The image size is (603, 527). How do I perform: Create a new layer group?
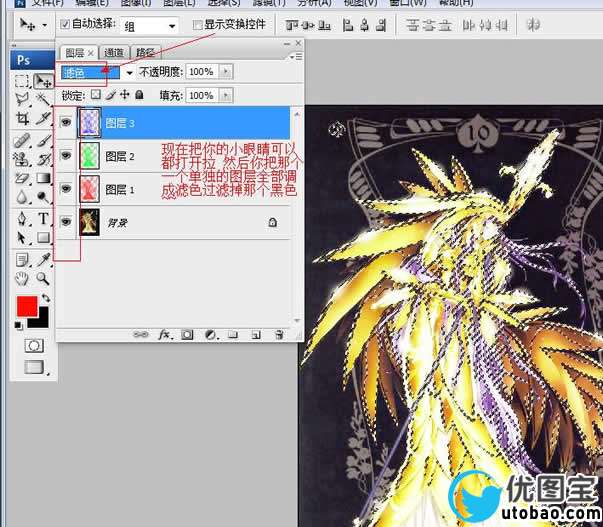click(233, 335)
